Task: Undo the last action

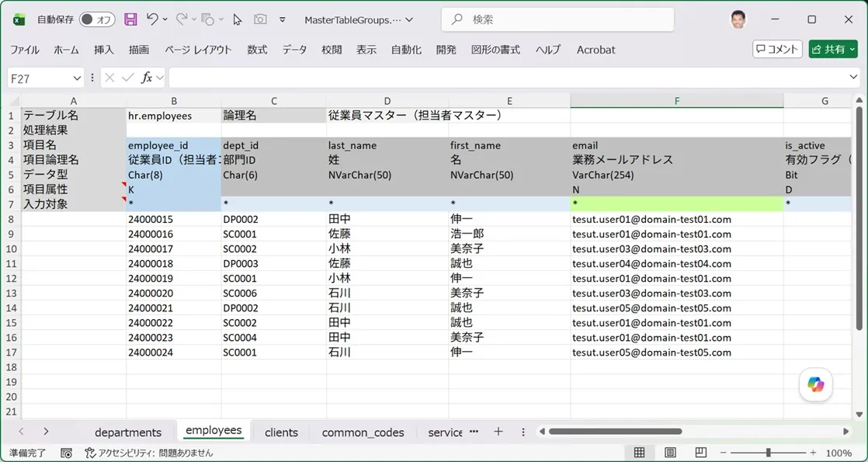Action: [x=152, y=19]
